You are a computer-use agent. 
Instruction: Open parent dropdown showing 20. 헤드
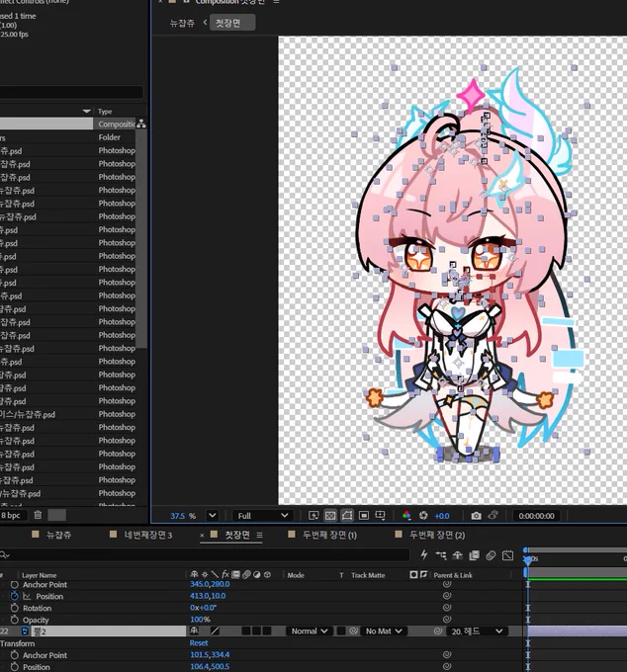477,630
